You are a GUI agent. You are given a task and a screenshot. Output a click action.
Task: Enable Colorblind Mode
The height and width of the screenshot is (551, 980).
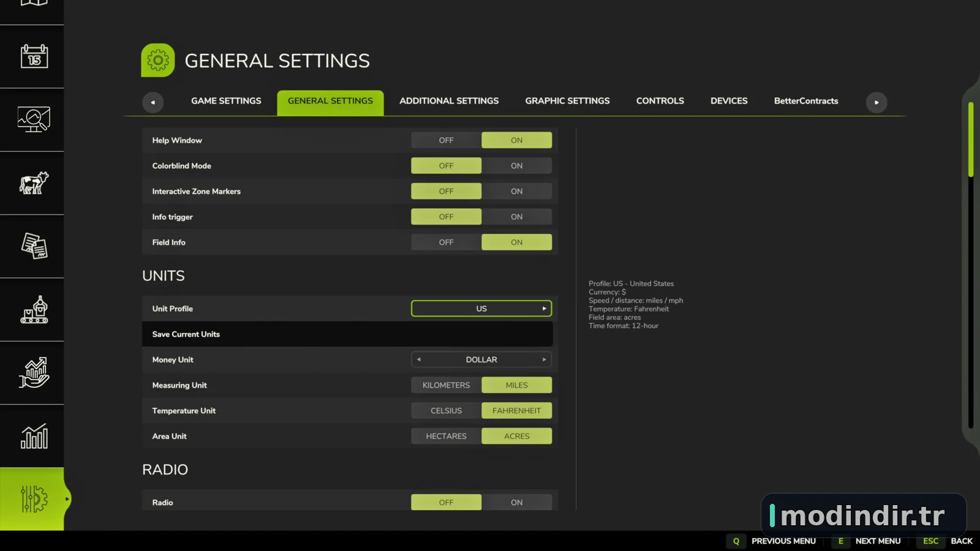point(516,166)
